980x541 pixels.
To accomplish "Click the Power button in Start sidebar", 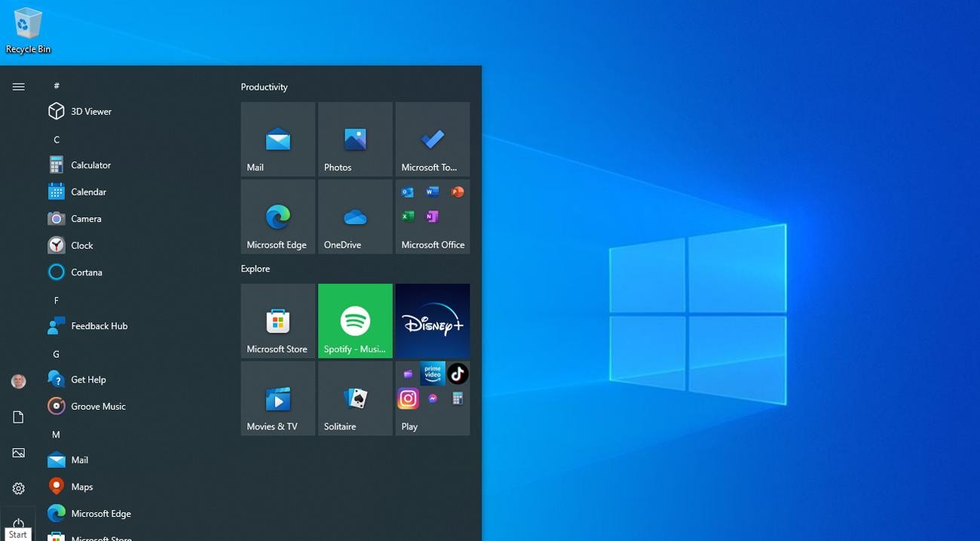I will coord(18,522).
